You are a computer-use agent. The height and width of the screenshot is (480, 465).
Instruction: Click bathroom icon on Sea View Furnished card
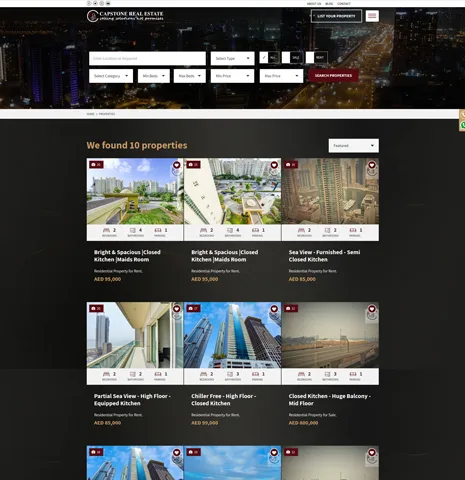[328, 230]
